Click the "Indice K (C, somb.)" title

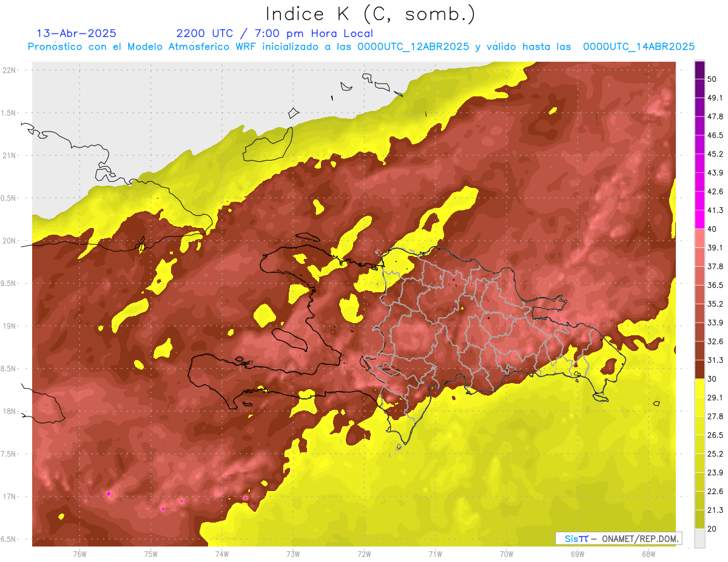click(369, 14)
